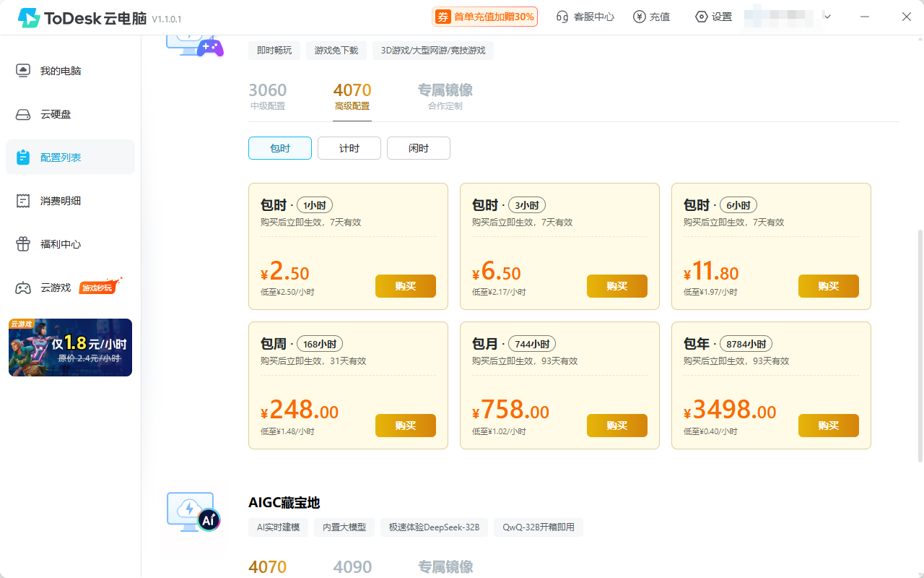924x578 pixels.
Task: Buy the 6小时 package at ¥11.80
Action: 829,286
